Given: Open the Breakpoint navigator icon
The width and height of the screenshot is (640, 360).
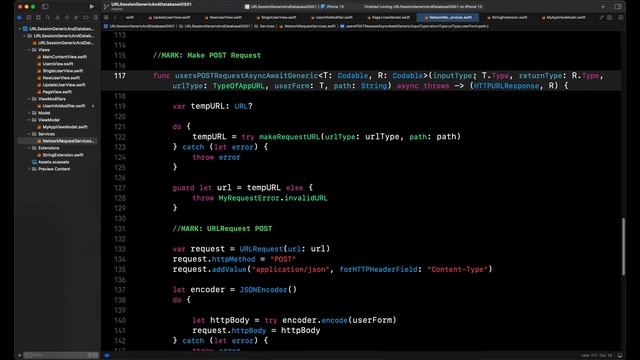Looking at the screenshot, I should 86,18.
